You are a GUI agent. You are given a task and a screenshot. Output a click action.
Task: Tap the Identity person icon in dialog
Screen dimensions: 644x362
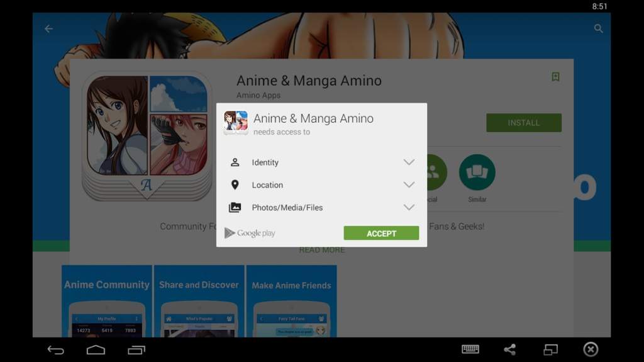coord(235,162)
